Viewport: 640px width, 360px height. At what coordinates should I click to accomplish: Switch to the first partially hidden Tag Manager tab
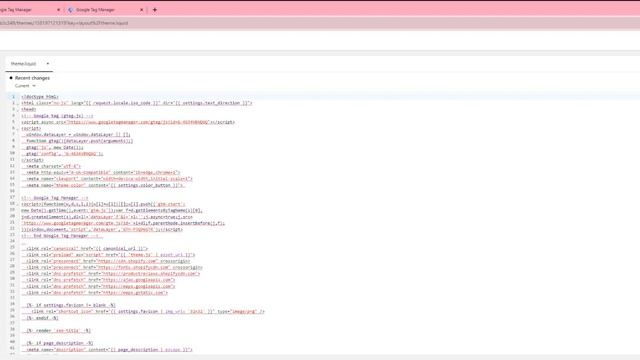click(x=31, y=9)
